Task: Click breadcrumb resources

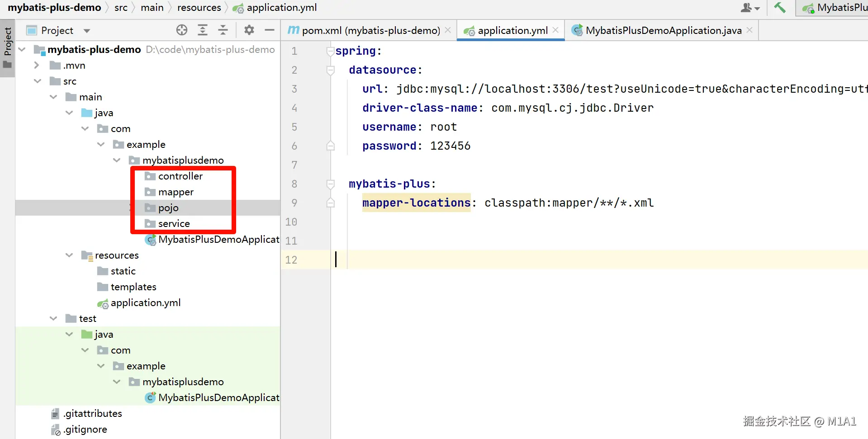Action: pos(199,7)
